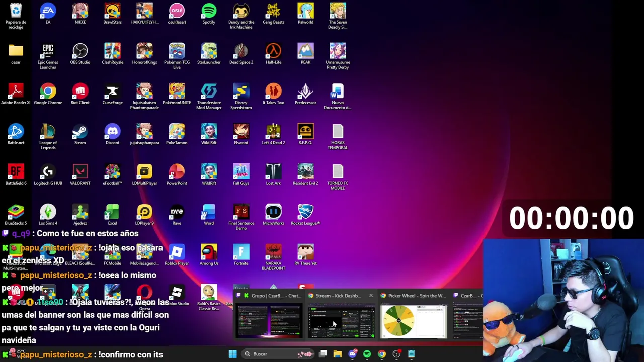644x362 pixels.
Task: Open Discord from the taskbar
Action: pos(353,354)
